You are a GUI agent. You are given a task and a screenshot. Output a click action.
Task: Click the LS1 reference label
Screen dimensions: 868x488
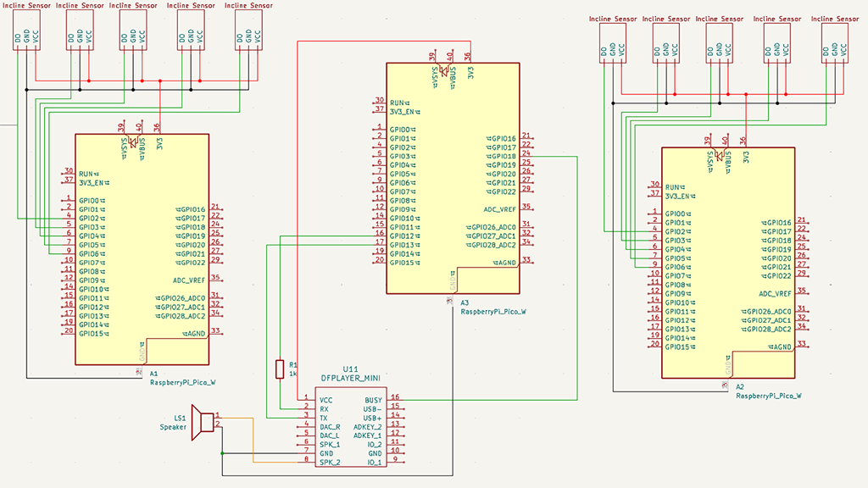(180, 419)
